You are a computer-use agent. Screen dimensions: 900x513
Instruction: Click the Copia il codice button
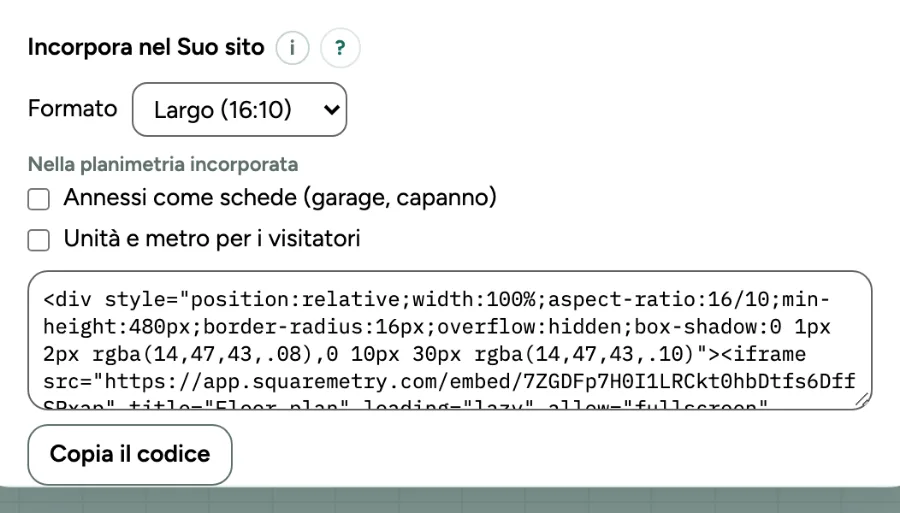(130, 454)
